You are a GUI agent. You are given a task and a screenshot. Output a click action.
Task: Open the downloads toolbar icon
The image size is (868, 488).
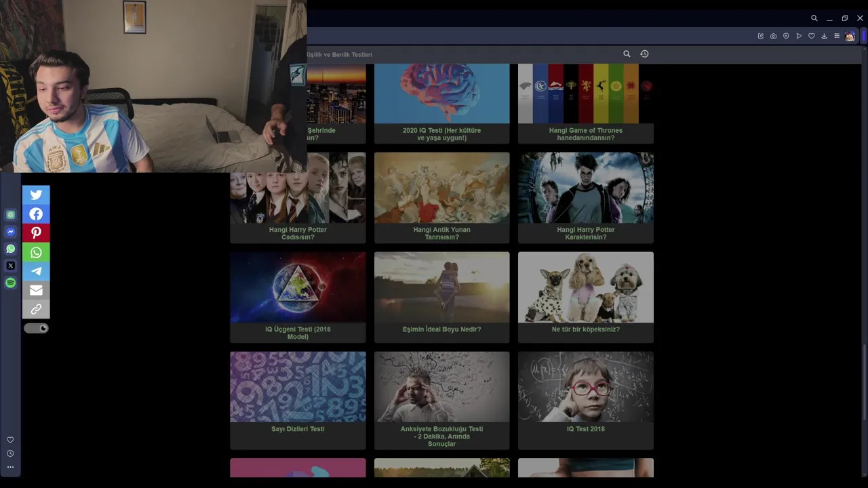(x=824, y=36)
